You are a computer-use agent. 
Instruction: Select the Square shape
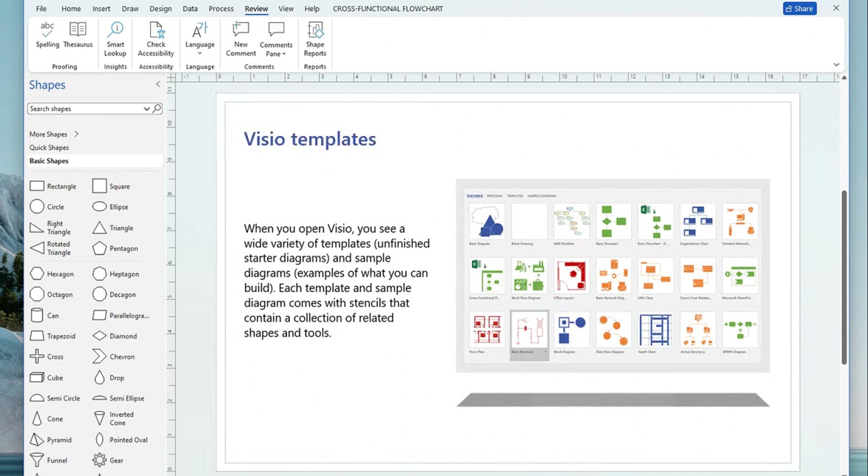(111, 186)
